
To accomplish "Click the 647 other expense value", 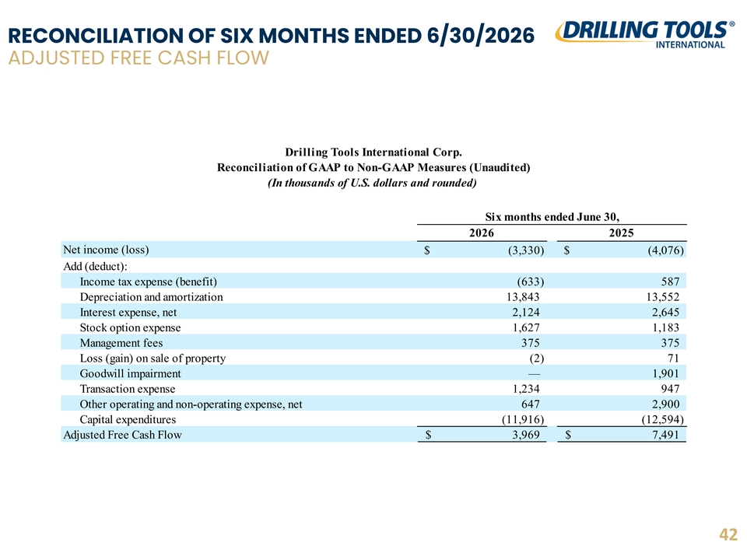I will pyautogui.click(x=530, y=404).
